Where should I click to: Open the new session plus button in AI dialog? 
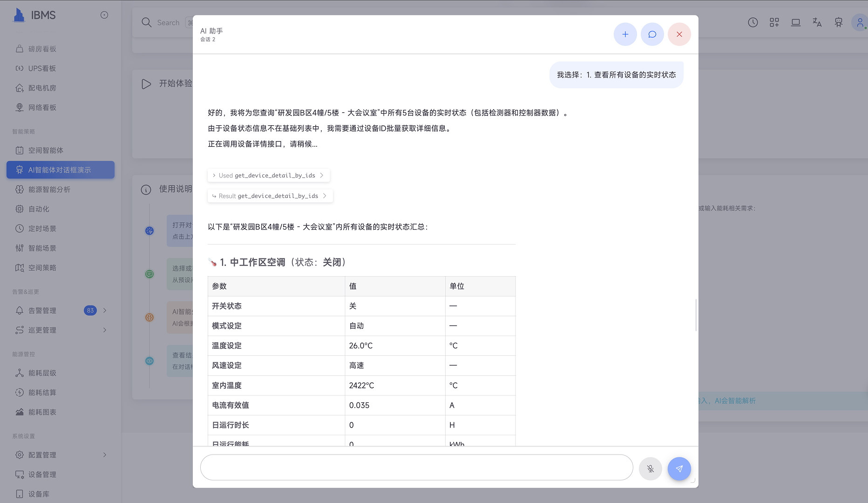[x=625, y=34]
